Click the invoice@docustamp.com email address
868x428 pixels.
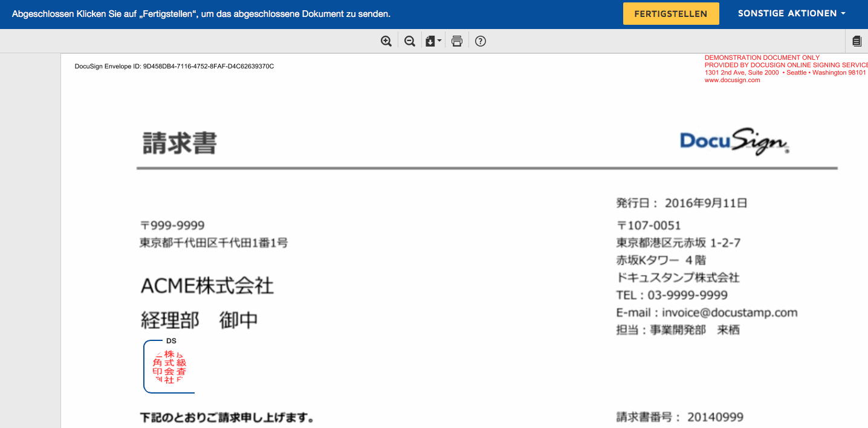730,313
